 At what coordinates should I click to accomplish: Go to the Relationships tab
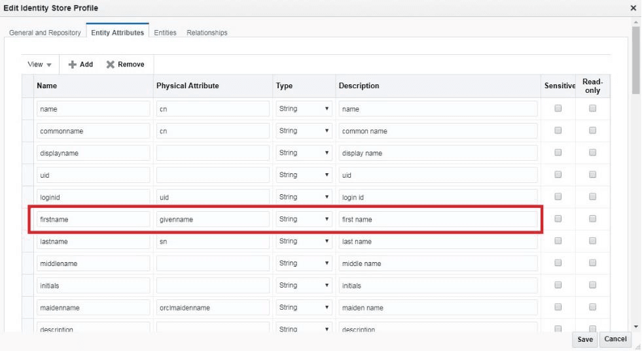207,33
